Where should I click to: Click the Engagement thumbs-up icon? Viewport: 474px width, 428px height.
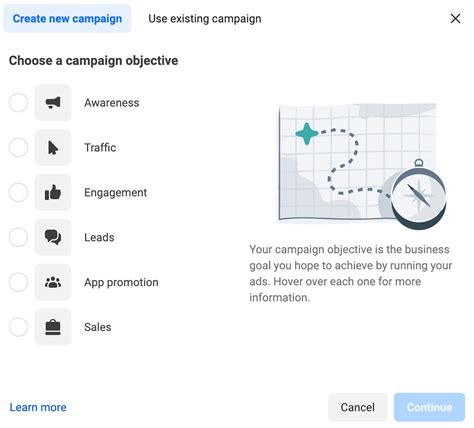point(53,192)
